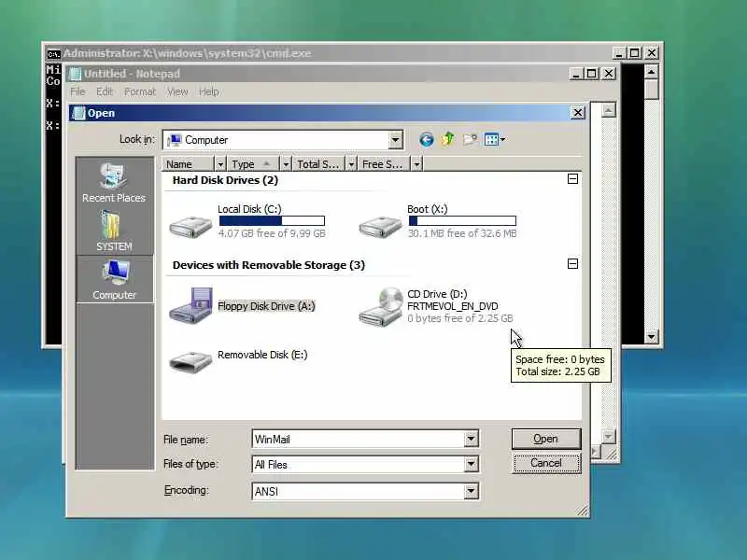This screenshot has width=747, height=560.
Task: Click Local Disk (C:) usage bar
Action: 272,221
